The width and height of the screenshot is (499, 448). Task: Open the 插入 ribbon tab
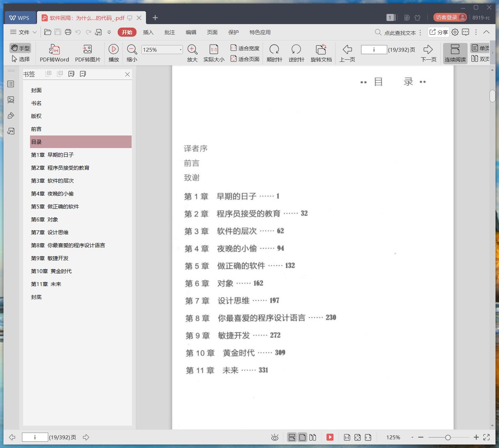[148, 32]
